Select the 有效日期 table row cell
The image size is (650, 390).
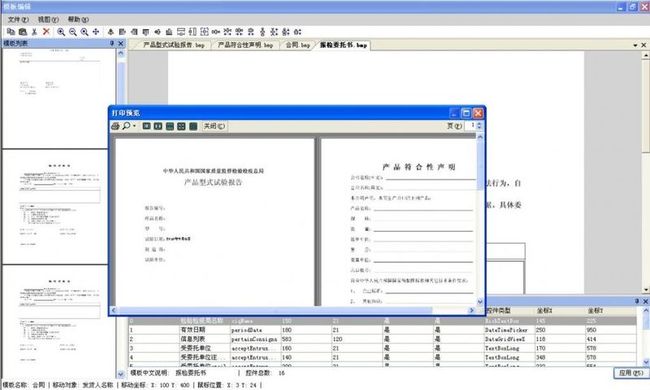(x=204, y=330)
